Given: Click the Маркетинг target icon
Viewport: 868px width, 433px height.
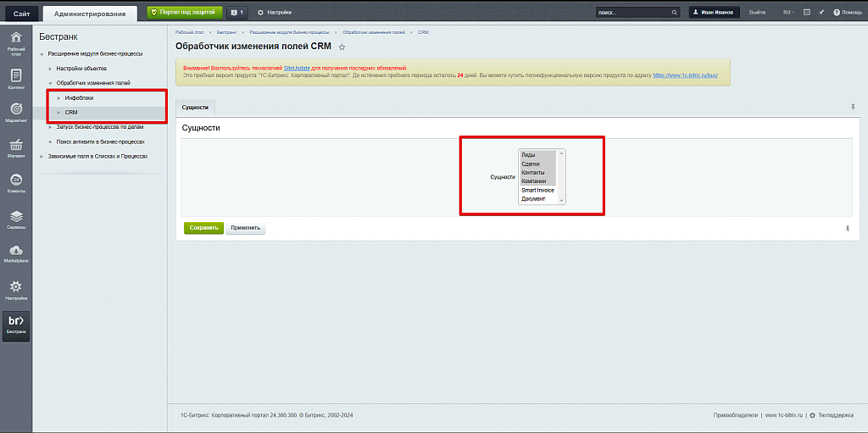Looking at the screenshot, I should [15, 111].
